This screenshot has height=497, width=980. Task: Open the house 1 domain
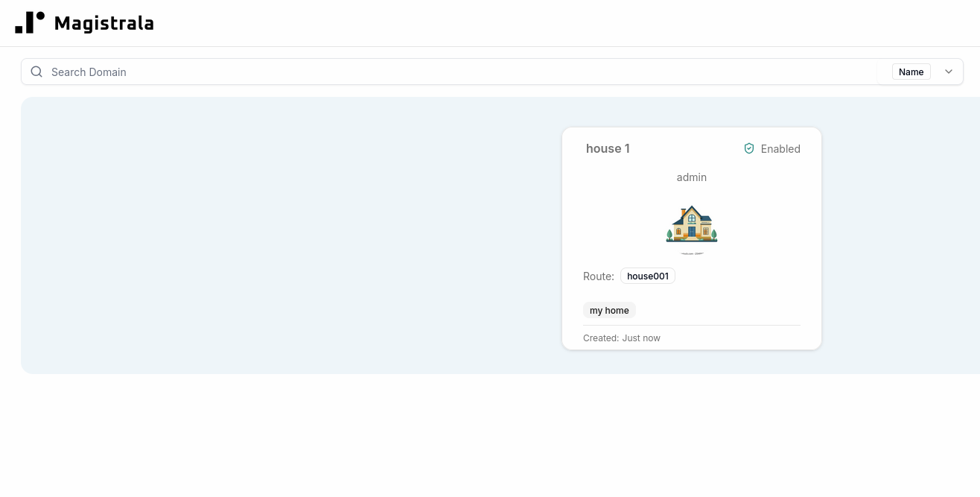(608, 148)
